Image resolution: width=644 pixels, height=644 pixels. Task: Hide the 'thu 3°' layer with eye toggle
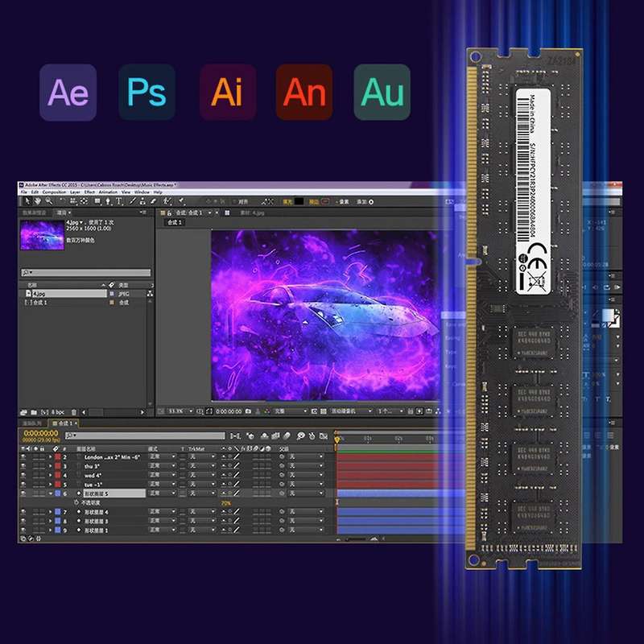23,466
